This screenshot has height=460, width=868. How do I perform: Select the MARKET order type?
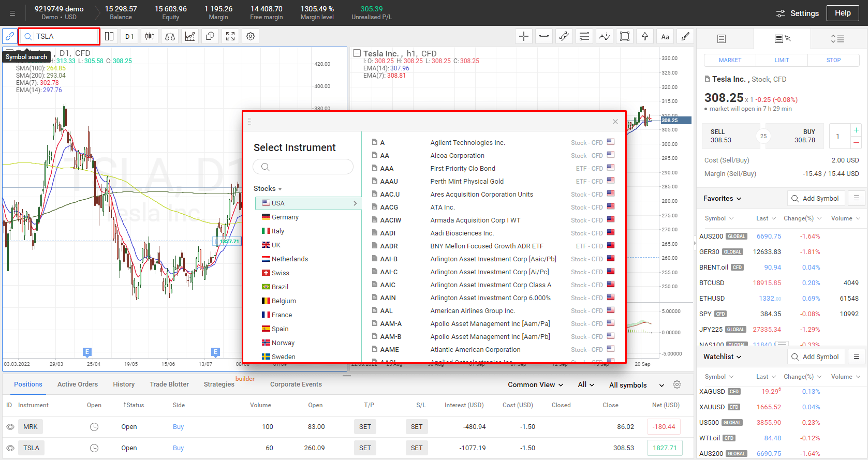730,60
